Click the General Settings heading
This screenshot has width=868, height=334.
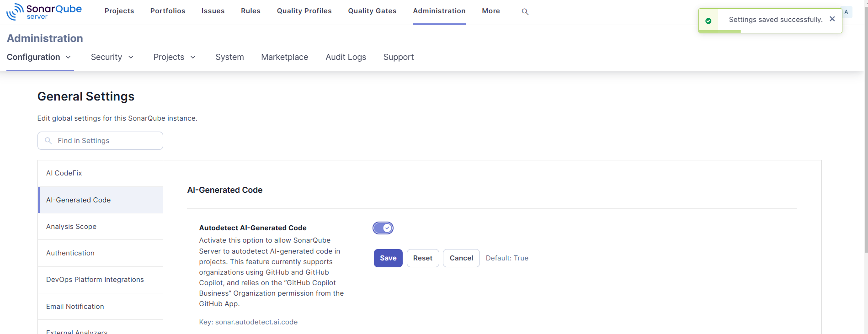(86, 96)
